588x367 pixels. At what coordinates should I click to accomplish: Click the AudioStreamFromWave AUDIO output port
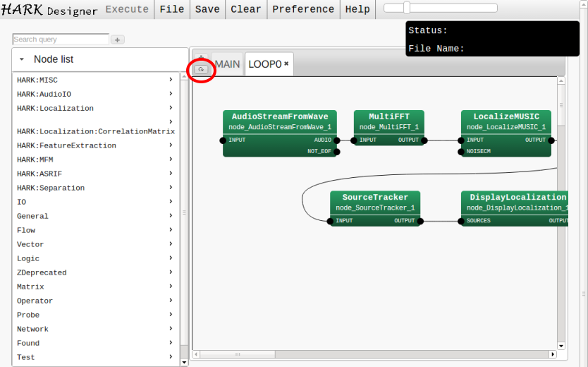coord(337,140)
